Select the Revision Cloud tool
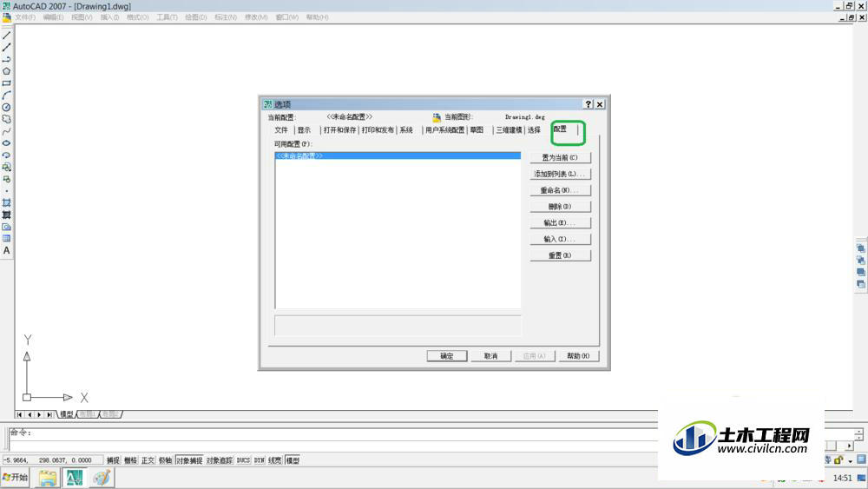 click(7, 119)
